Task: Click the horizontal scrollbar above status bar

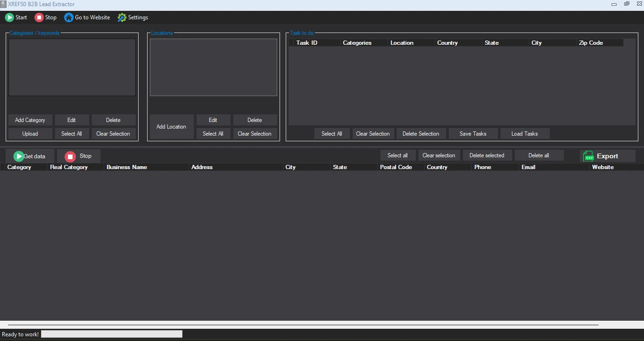Action: pyautogui.click(x=303, y=325)
